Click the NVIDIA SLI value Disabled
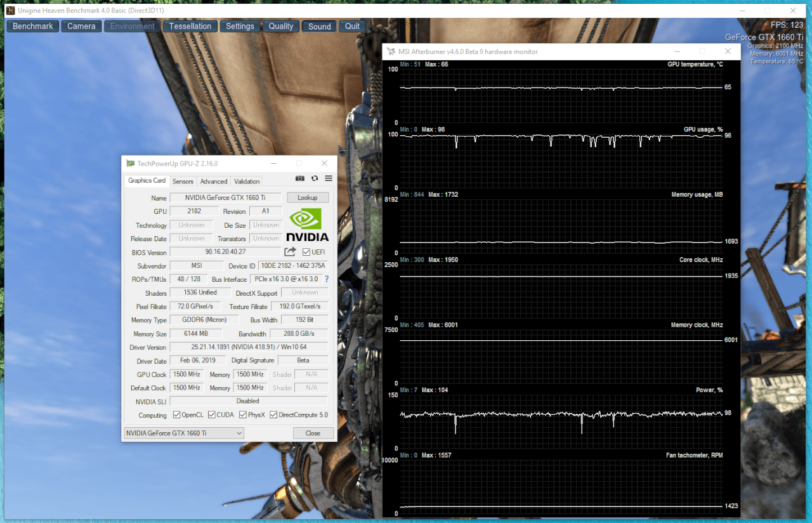The width and height of the screenshot is (812, 523). pyautogui.click(x=249, y=401)
